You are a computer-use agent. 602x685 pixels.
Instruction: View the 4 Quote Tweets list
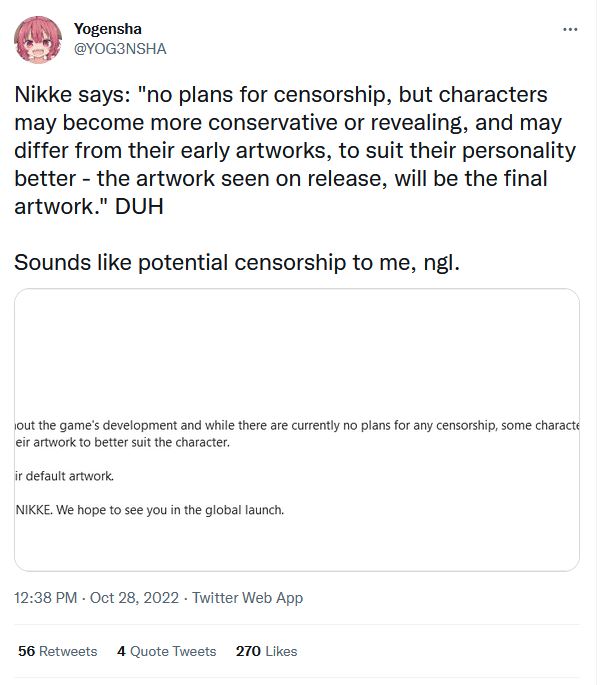click(166, 651)
